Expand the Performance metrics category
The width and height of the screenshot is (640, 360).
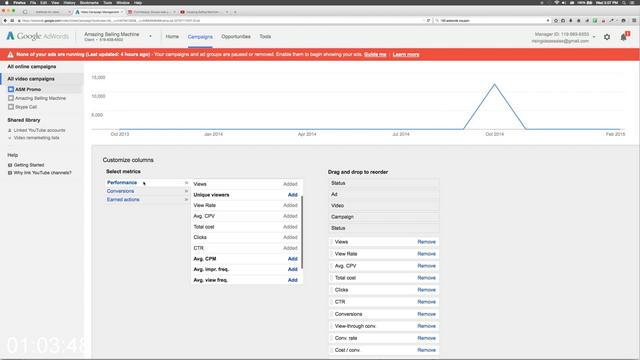(147, 182)
